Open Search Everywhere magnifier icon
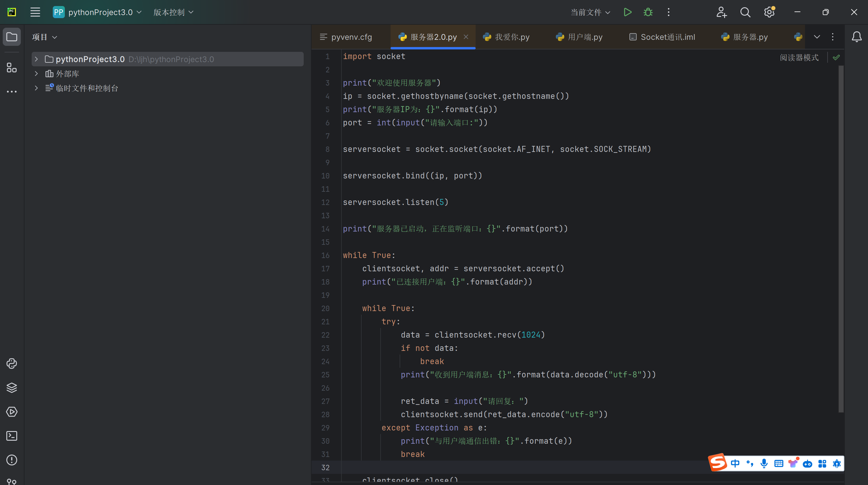This screenshot has width=868, height=485. [x=745, y=12]
